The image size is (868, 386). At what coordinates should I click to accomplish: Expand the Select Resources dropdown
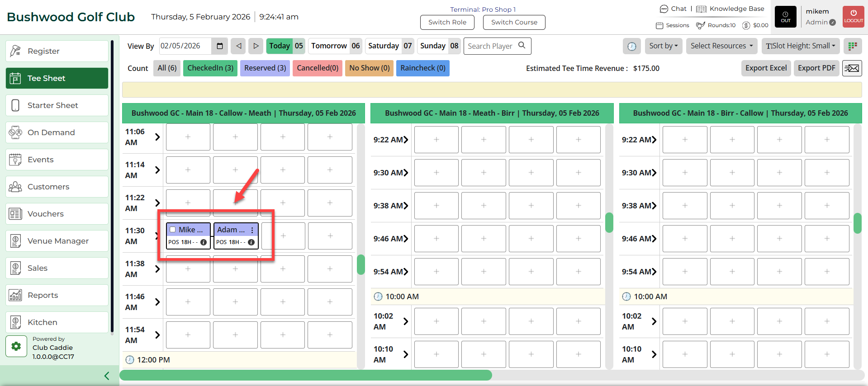click(721, 46)
